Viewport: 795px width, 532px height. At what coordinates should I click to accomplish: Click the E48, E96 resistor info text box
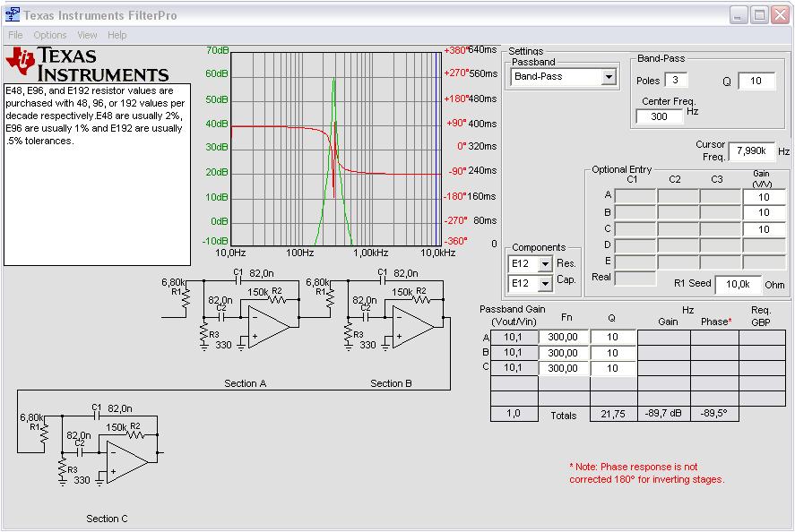[x=98, y=175]
